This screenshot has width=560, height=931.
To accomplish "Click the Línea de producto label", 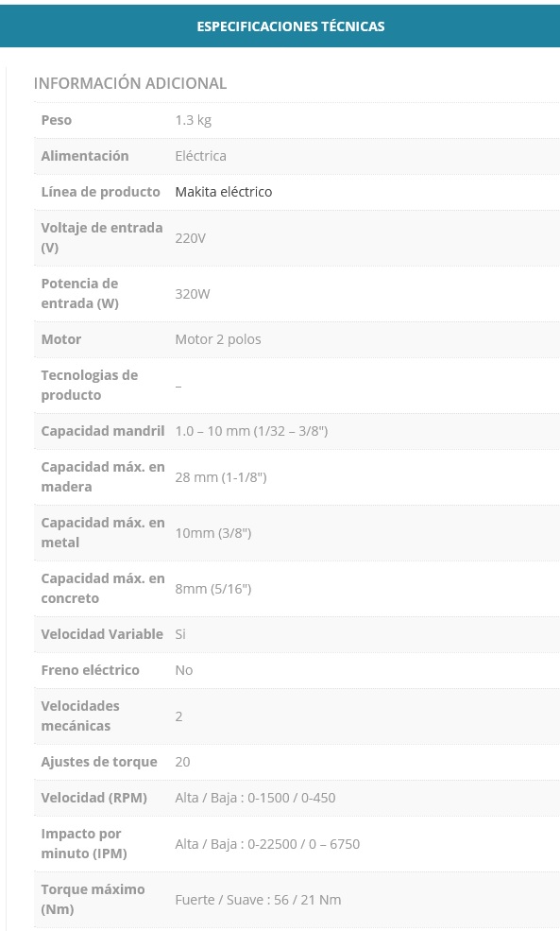I will coord(100,192).
